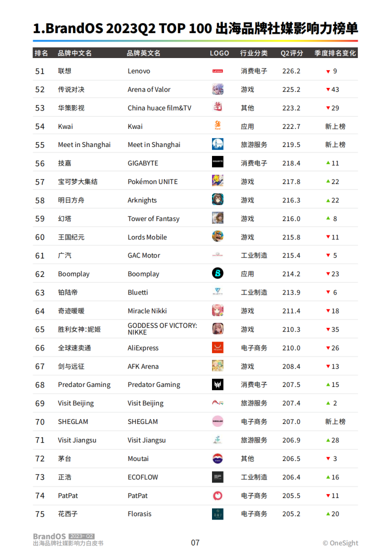Click the Visit Jiangsu logo
The image size is (392, 555).
click(x=218, y=439)
